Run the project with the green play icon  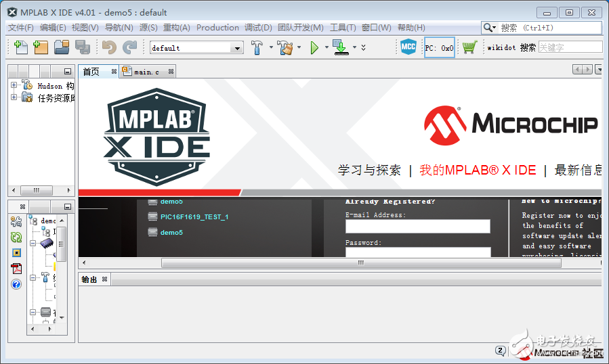pyautogui.click(x=314, y=47)
